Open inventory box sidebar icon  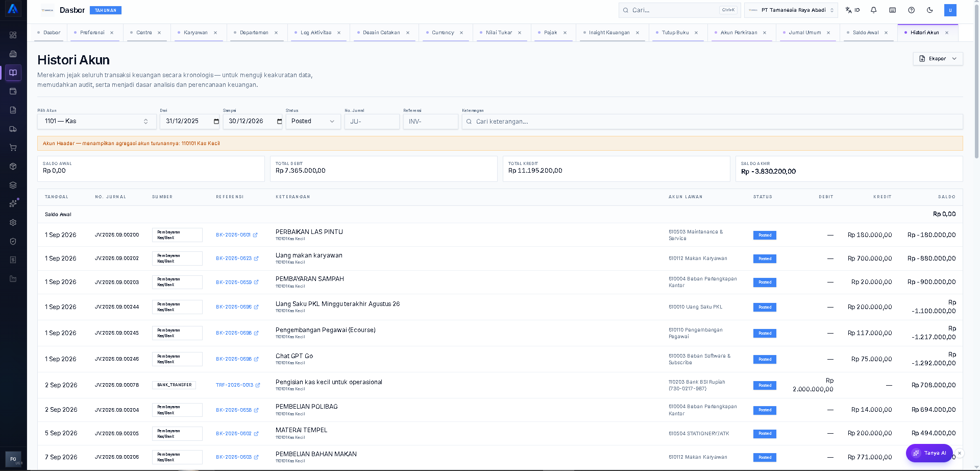(13, 167)
